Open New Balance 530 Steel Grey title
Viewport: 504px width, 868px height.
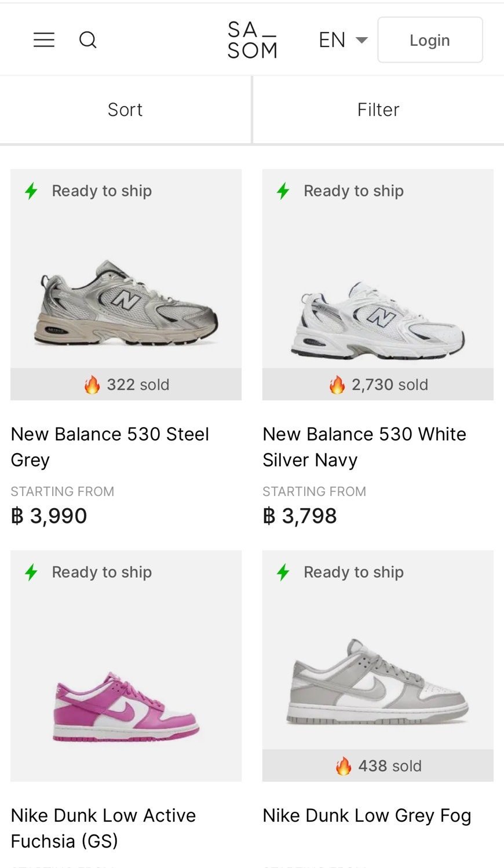click(110, 446)
